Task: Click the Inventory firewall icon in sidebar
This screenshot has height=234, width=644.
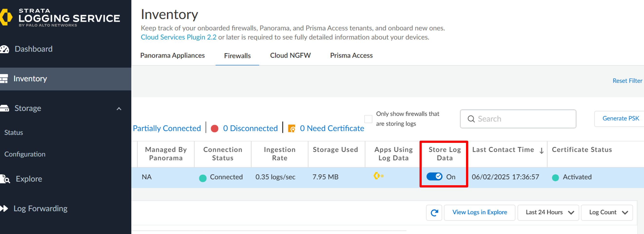Action: coord(4,78)
